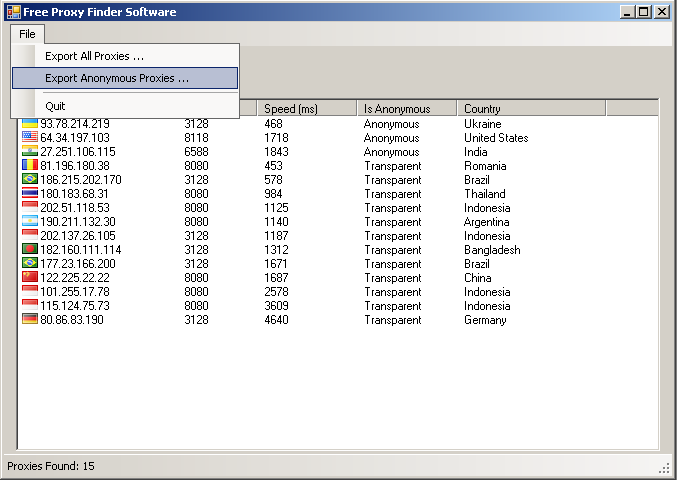
Task: Select the Argentina flag beside 190.211.132.30
Action: tap(30, 222)
